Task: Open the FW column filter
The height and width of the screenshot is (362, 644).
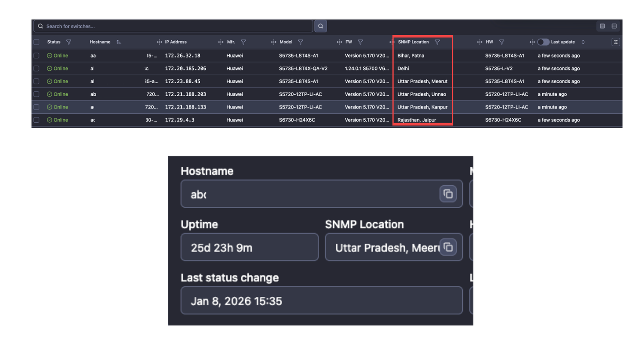Action: [x=361, y=42]
